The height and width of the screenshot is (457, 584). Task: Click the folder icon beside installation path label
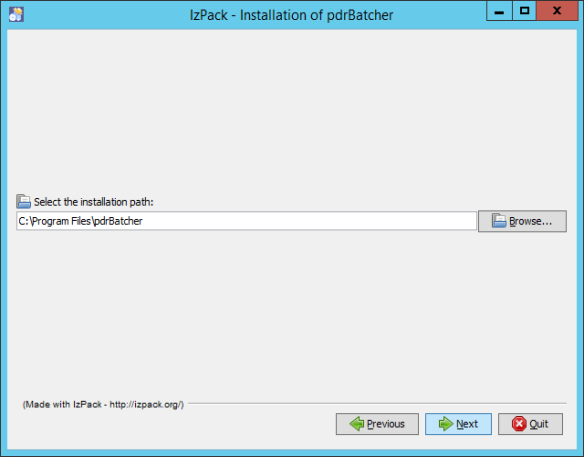point(23,201)
